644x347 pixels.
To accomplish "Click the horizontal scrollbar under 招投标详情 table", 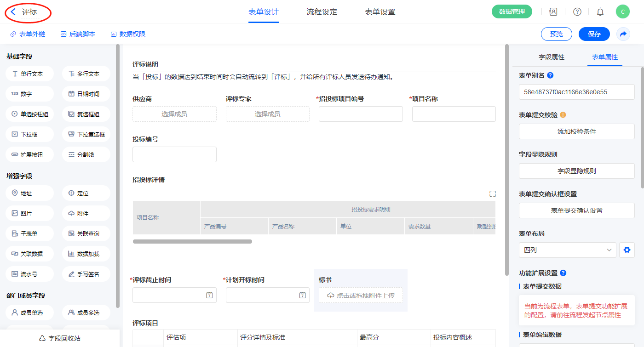I will tap(192, 241).
